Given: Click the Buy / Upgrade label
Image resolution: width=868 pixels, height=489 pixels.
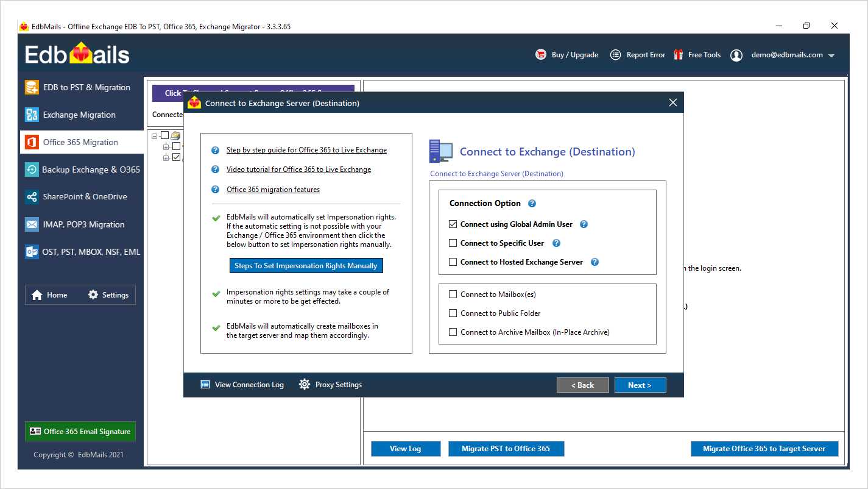Looking at the screenshot, I should pyautogui.click(x=575, y=55).
